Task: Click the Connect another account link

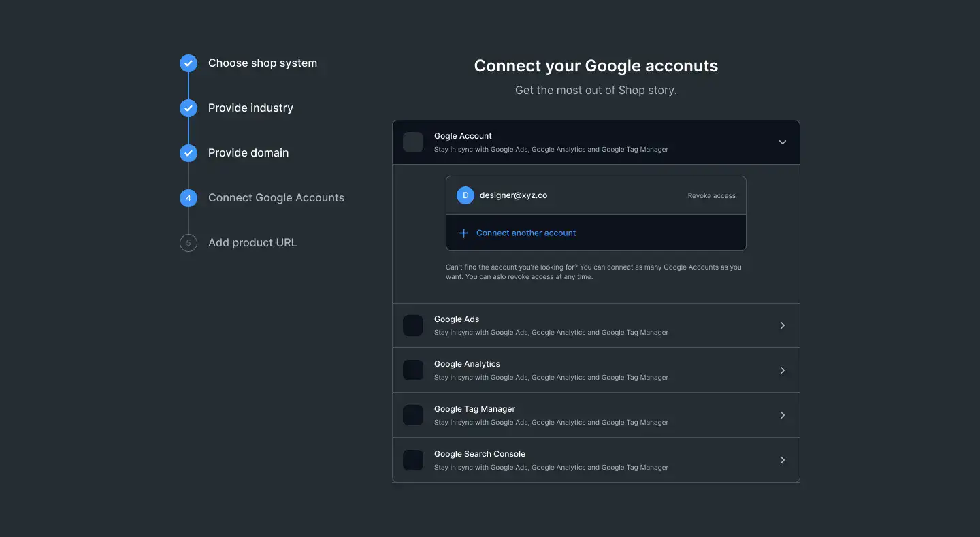Action: 526,233
